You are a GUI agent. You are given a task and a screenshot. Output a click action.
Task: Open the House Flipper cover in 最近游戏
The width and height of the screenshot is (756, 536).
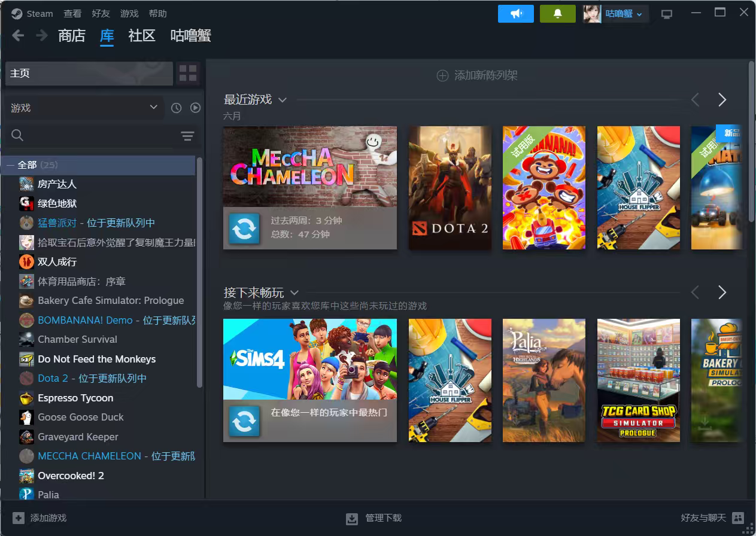(x=639, y=188)
